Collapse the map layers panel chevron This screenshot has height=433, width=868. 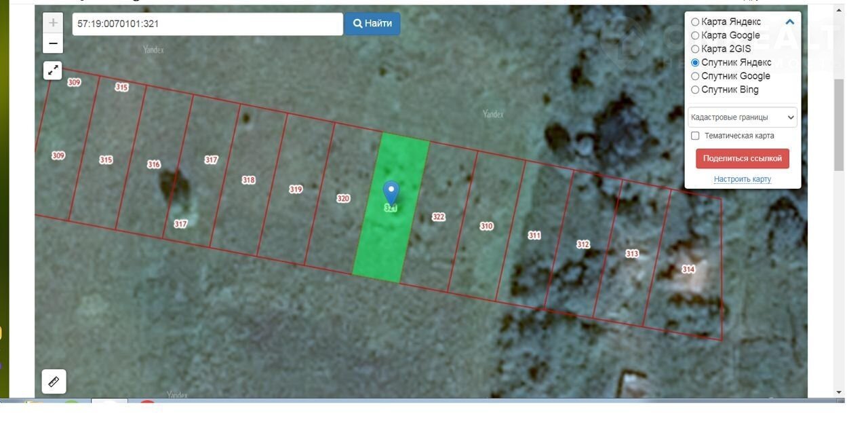coord(789,22)
